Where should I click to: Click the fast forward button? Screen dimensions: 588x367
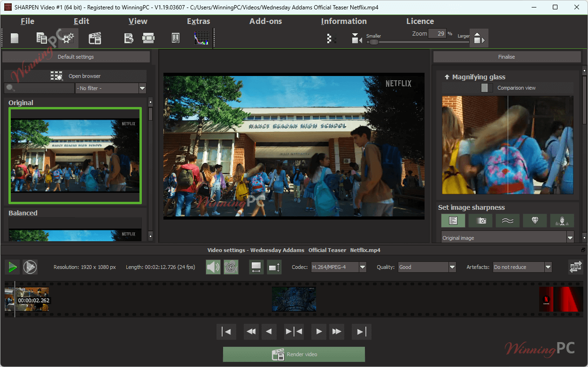336,332
